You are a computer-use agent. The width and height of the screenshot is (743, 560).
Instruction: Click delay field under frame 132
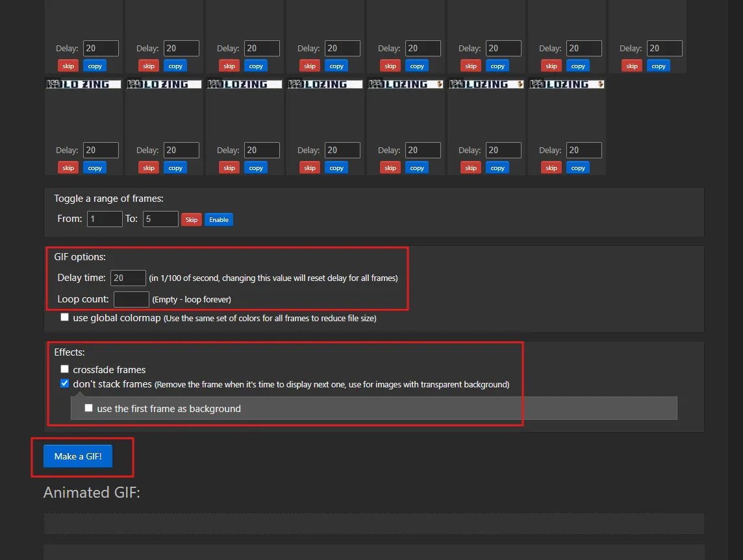342,150
